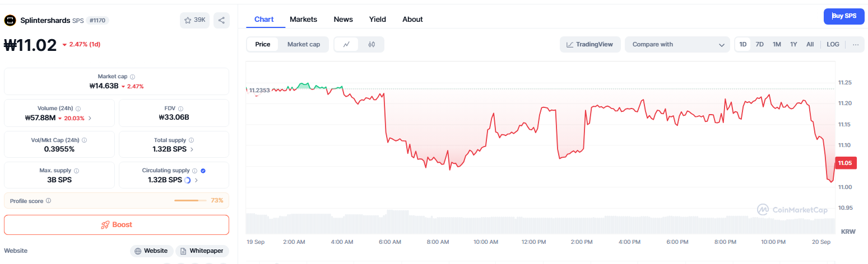Add Splintershards to watchlist via star
Viewport: 868px width, 264px height.
pos(194,21)
